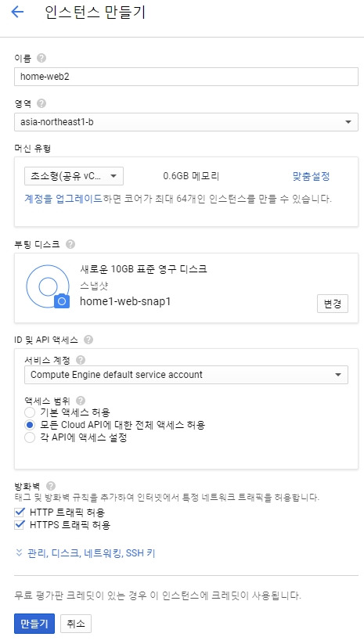The image size is (364, 644).
Task: Click help icon next to ID 및 API 액세스
Action: click(x=88, y=340)
